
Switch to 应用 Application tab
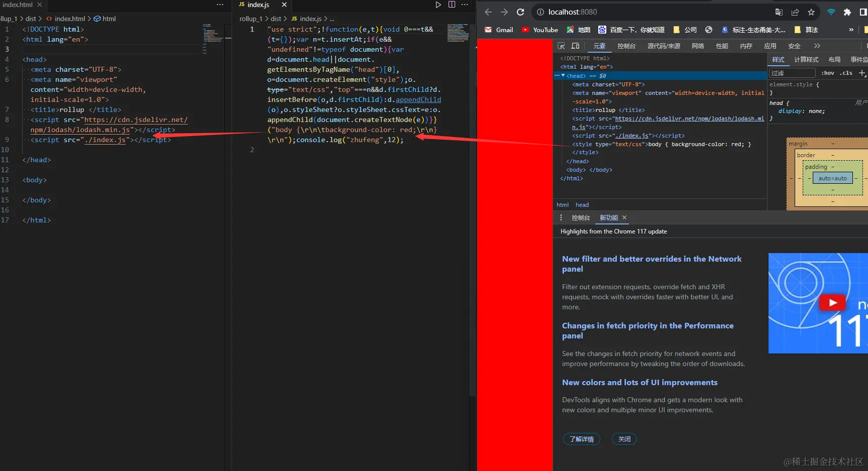coord(770,46)
